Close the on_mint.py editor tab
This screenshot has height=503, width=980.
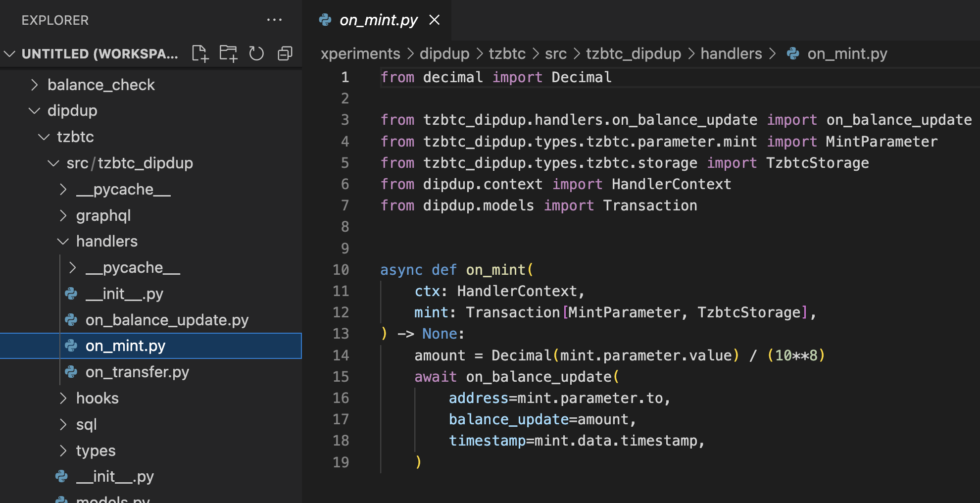(434, 20)
